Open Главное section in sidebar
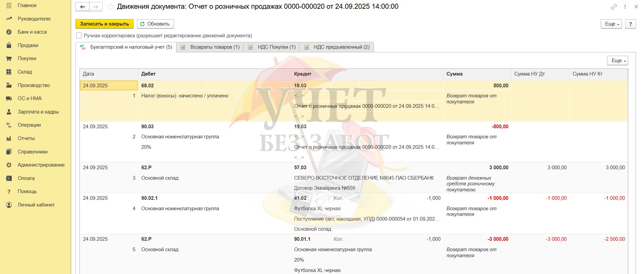The width and height of the screenshot is (644, 274). [27, 6]
